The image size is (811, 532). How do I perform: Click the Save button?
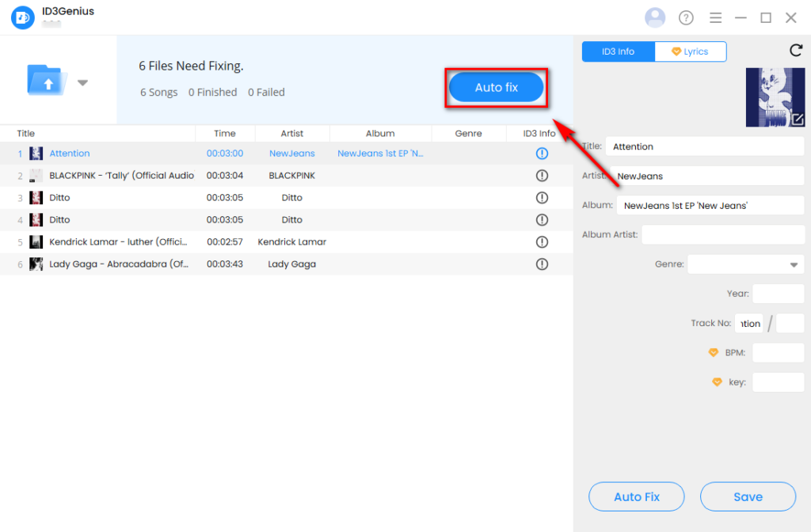click(747, 496)
